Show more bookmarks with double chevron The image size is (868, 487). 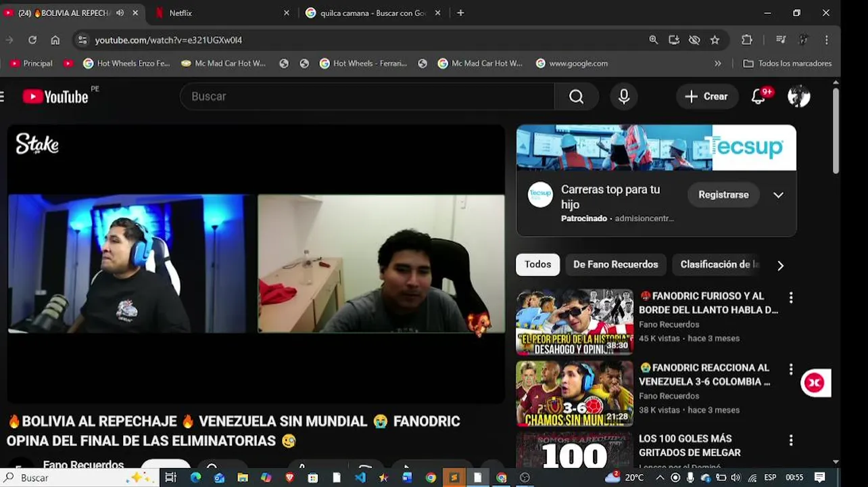coord(718,64)
